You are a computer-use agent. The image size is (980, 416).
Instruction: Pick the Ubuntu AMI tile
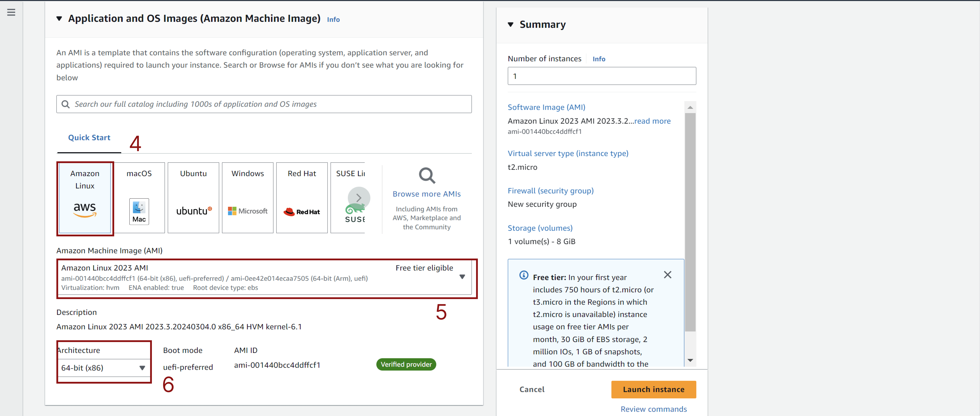pos(193,197)
